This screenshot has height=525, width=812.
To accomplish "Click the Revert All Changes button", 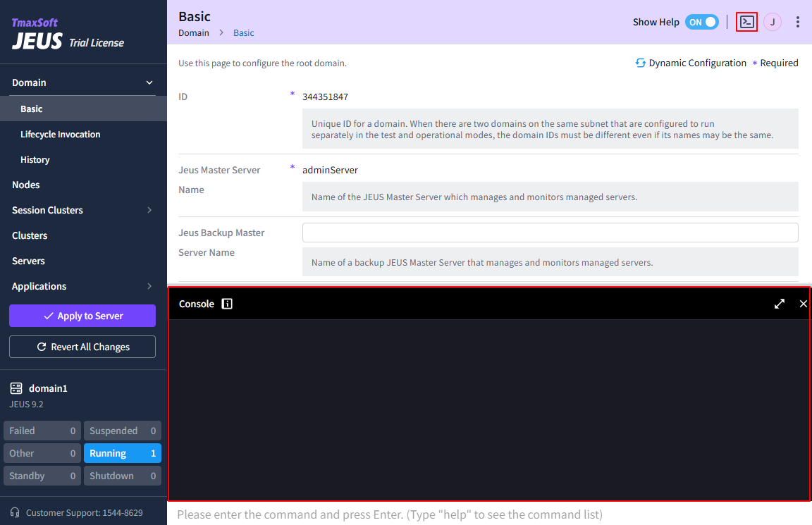I will 82,347.
